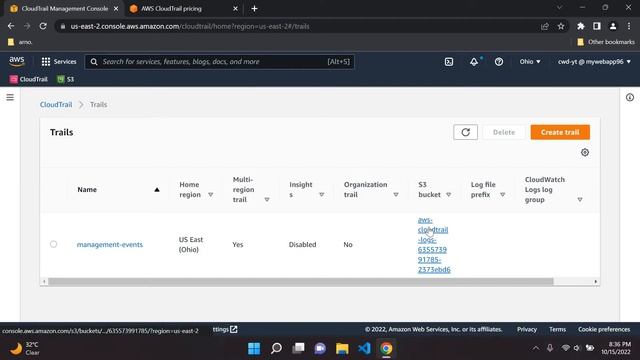
Task: Open the Chrome three-dot menu
Action: click(629, 26)
